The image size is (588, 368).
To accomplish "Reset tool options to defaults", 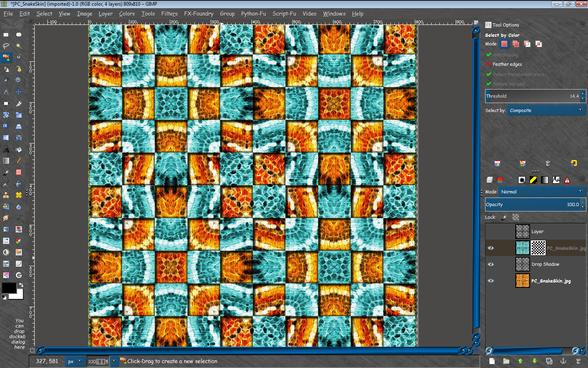I will click(574, 163).
